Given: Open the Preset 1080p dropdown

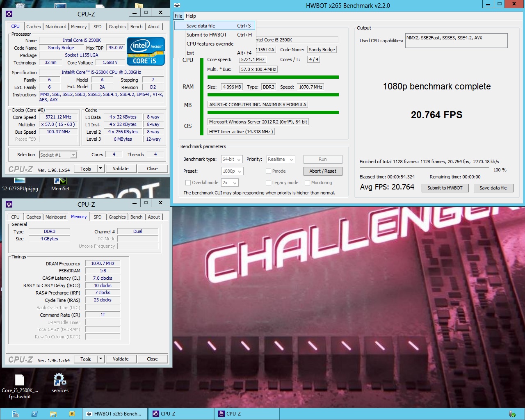Looking at the screenshot, I should (232, 171).
